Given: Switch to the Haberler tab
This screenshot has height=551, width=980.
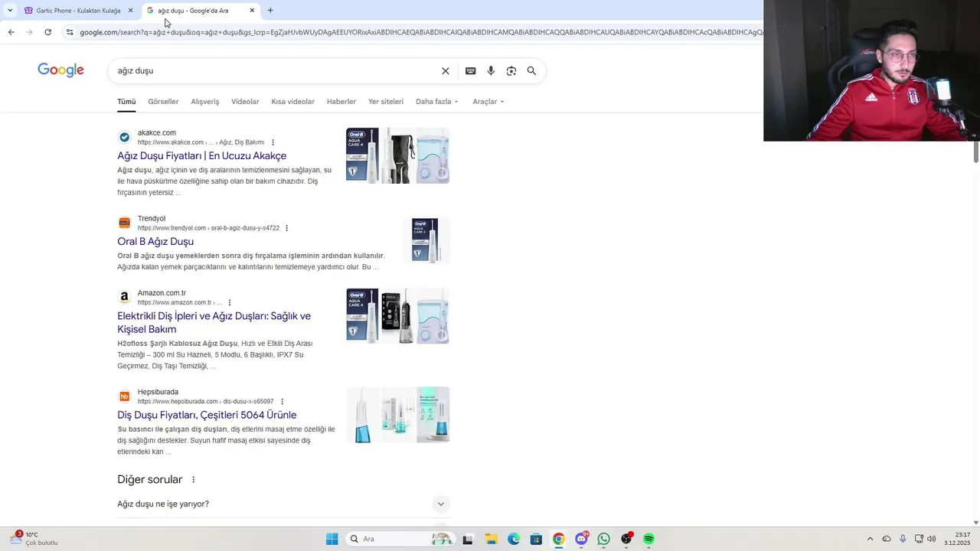Looking at the screenshot, I should click(x=341, y=102).
